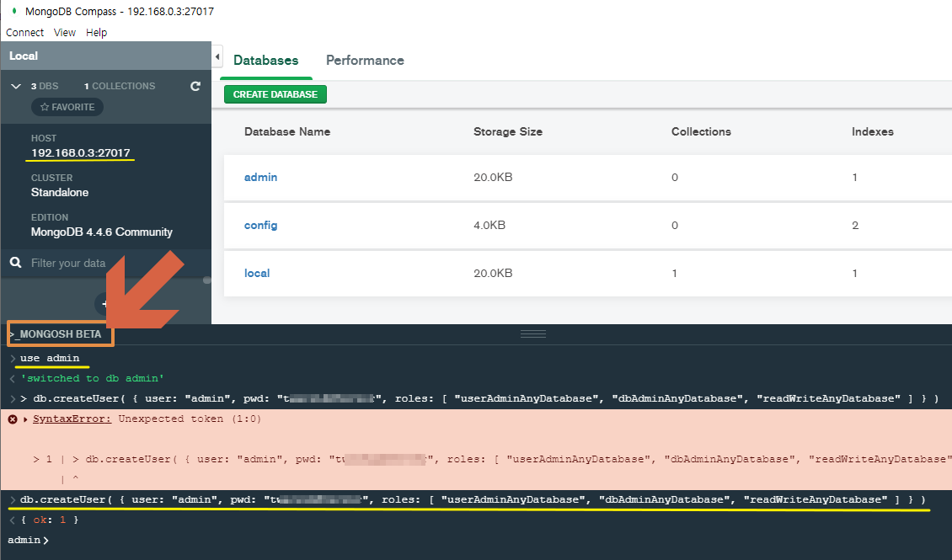
Task: Collapse the sidebar with the arrow toggle
Action: tap(217, 56)
